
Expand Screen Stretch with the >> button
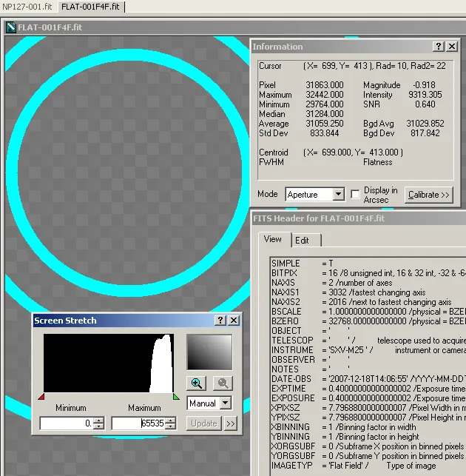point(231,423)
